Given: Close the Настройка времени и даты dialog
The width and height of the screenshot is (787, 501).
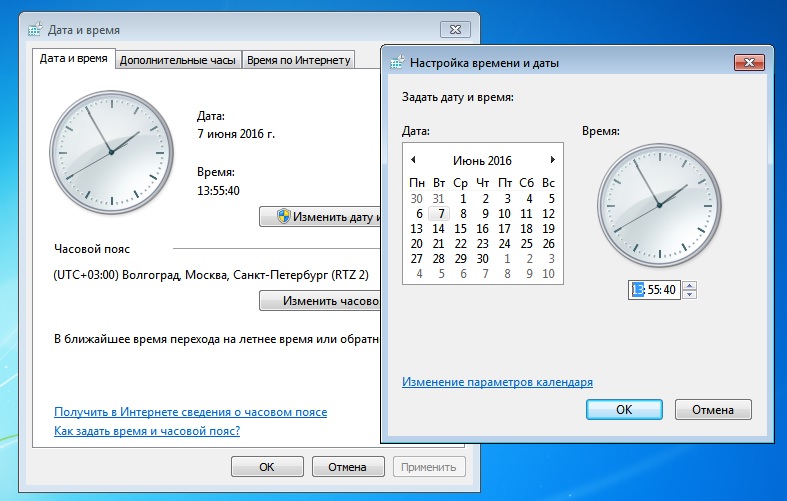Looking at the screenshot, I should 749,62.
